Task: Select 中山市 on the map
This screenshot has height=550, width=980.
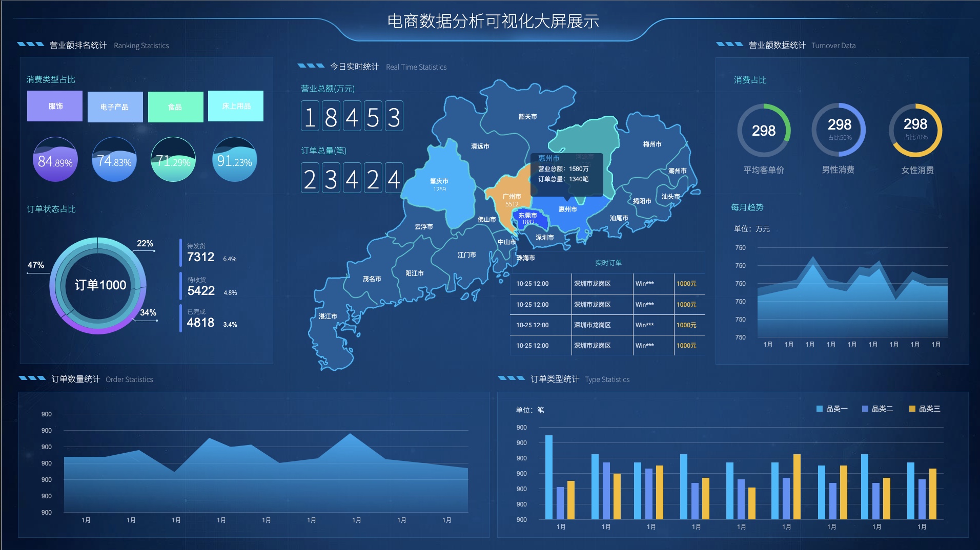Action: pos(506,242)
